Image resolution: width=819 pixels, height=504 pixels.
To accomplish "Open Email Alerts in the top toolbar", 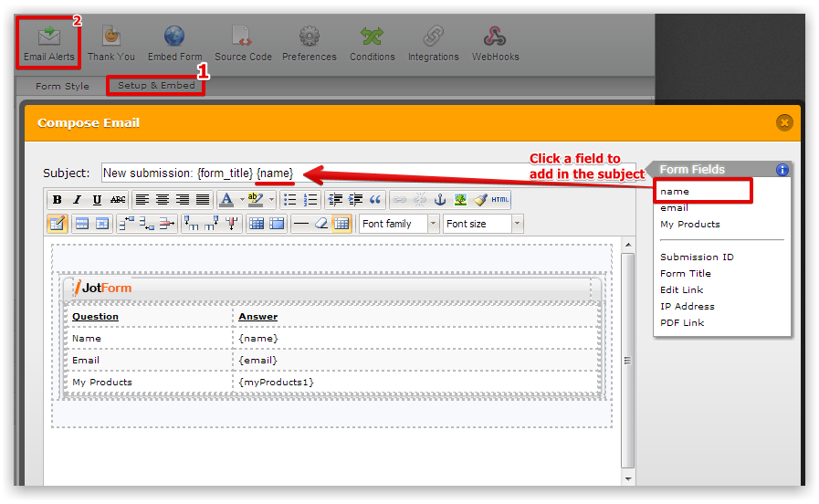I will pos(48,43).
